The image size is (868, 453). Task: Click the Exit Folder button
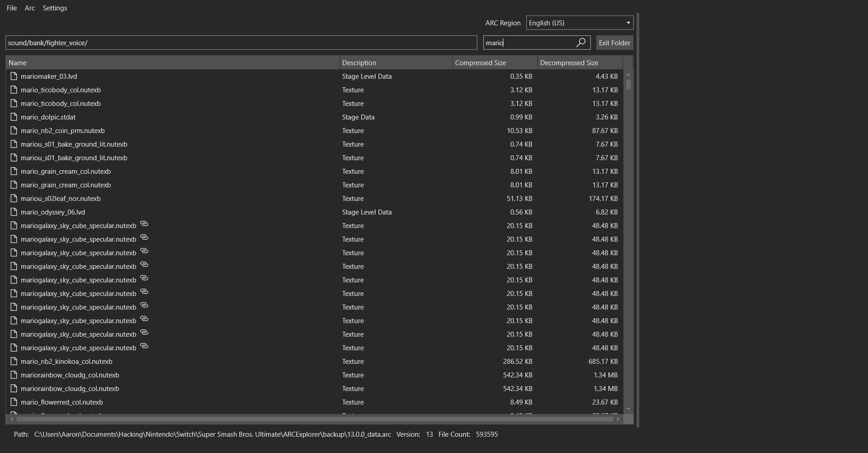pyautogui.click(x=614, y=43)
